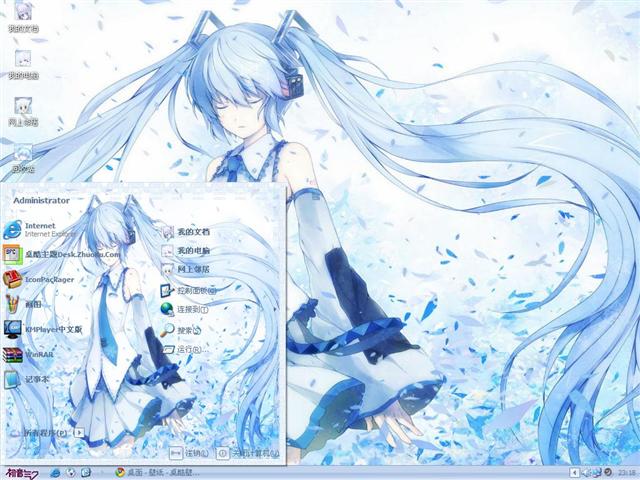Click the taskbar clock showing the time
The height and width of the screenshot is (480, 640).
click(x=628, y=473)
